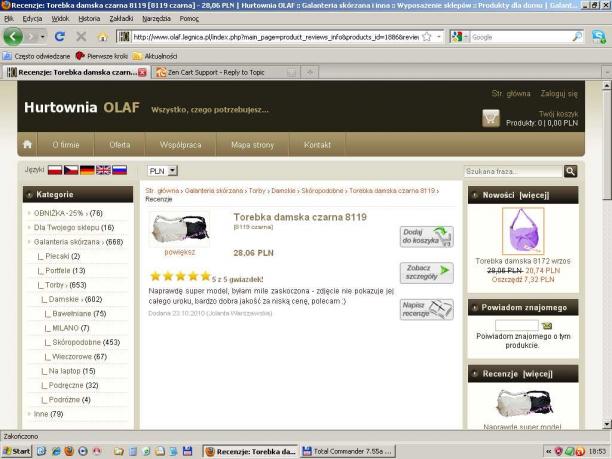This screenshot has width=612, height=459.
Task: Select the British flag language
Action: (x=103, y=170)
